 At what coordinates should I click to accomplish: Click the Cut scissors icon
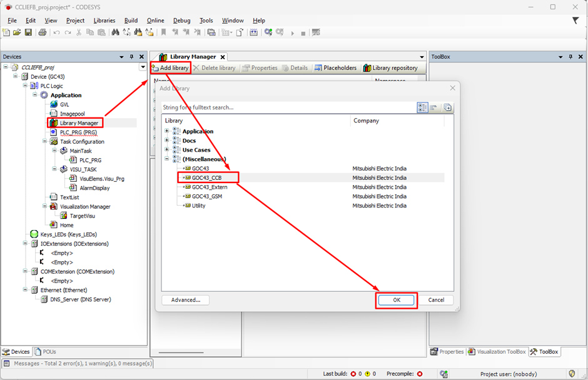(x=79, y=32)
